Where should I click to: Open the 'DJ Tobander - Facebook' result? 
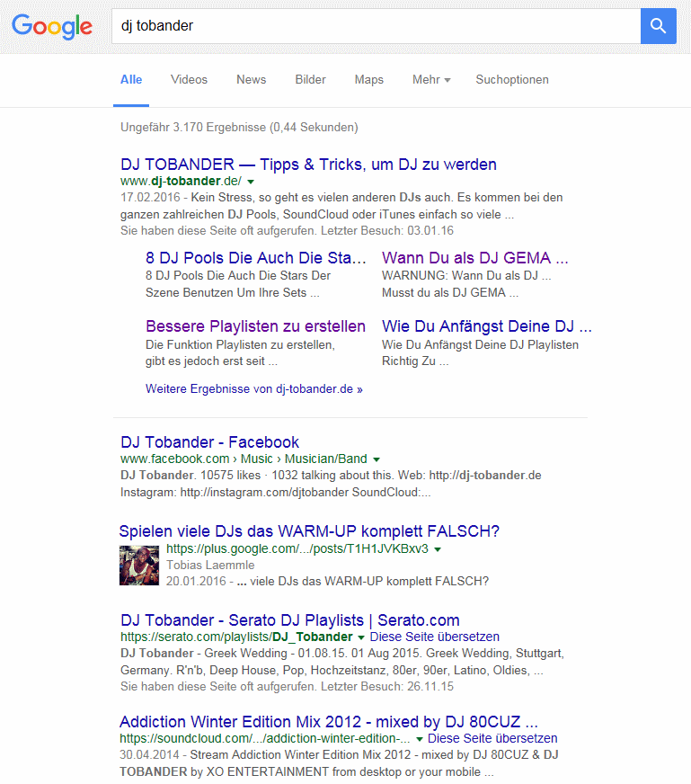pyautogui.click(x=210, y=442)
